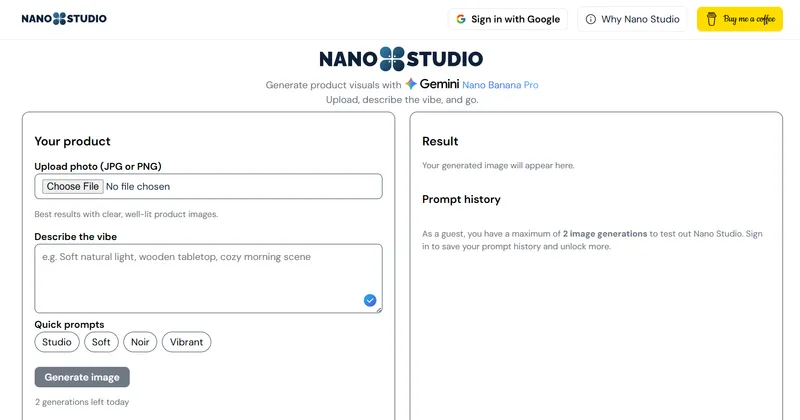Click the '2 image generations' bold text
Image resolution: width=800 pixels, height=420 pixels.
[605, 234]
